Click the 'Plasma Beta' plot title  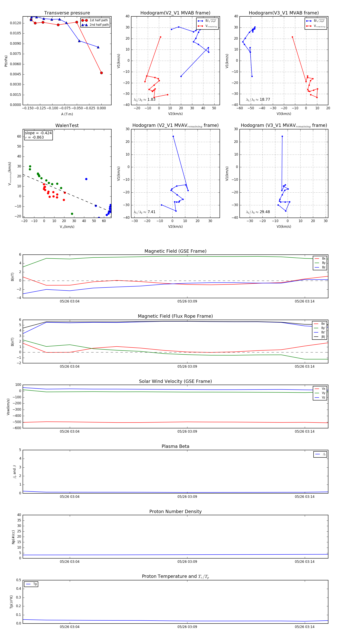pyautogui.click(x=175, y=447)
